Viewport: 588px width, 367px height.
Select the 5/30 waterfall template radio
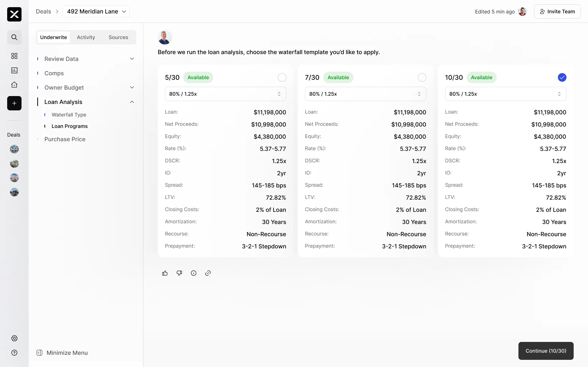(282, 77)
